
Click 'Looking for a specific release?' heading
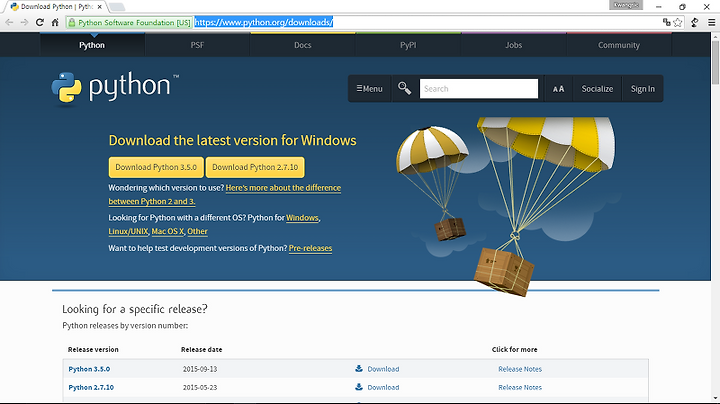coord(135,309)
